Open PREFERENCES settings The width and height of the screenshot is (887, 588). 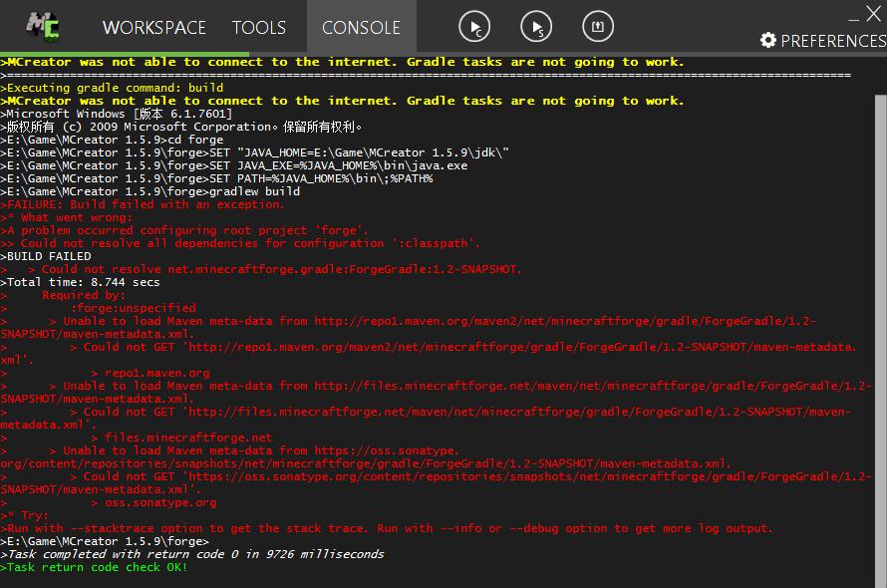[x=823, y=41]
